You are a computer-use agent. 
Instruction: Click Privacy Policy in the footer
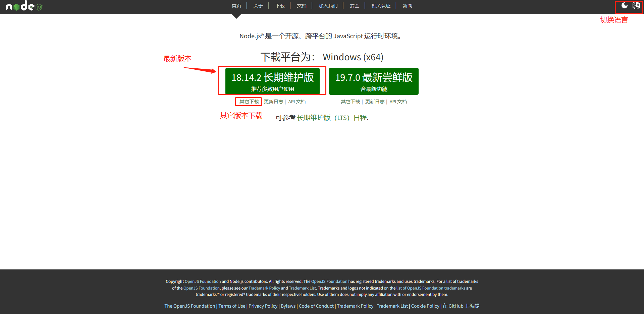[x=263, y=306]
